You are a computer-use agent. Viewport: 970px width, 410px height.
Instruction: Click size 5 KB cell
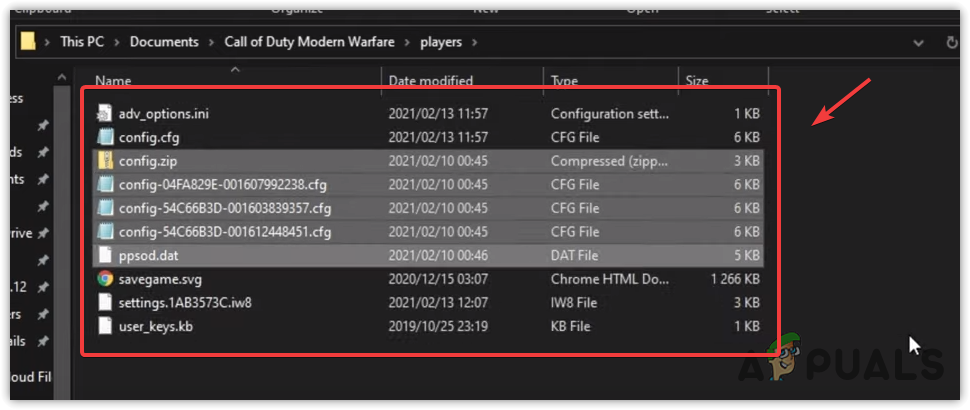[x=747, y=255]
